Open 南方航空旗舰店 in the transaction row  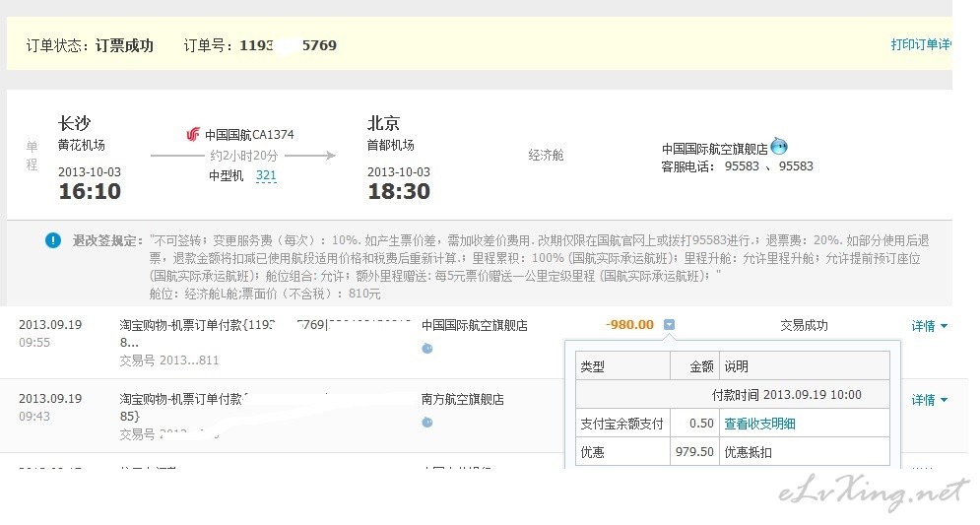click(463, 399)
